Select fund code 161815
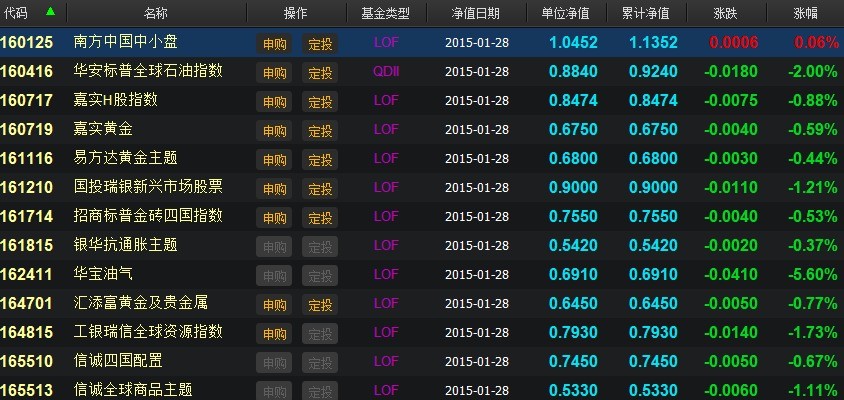This screenshot has width=844, height=400. [x=27, y=246]
